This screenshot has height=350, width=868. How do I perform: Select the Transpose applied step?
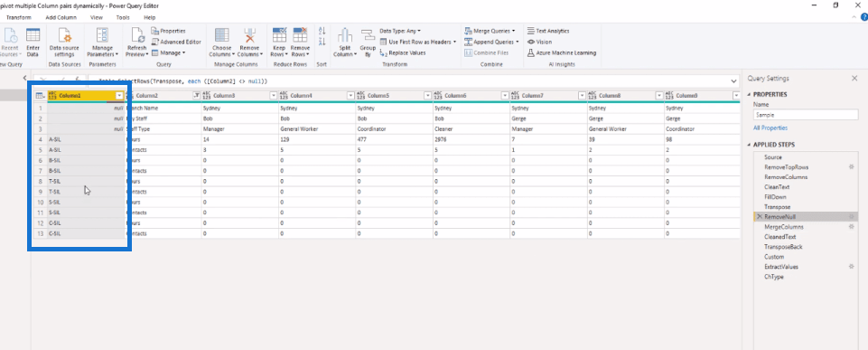pyautogui.click(x=777, y=207)
